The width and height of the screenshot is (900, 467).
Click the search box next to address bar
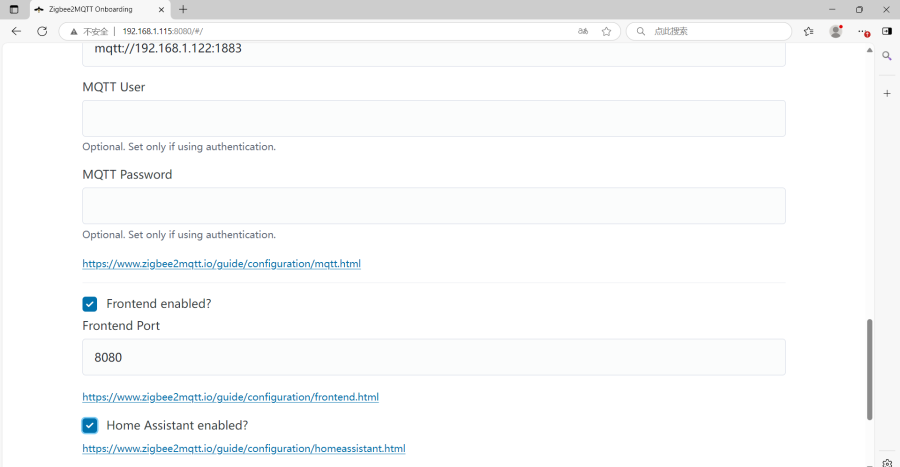click(x=709, y=31)
